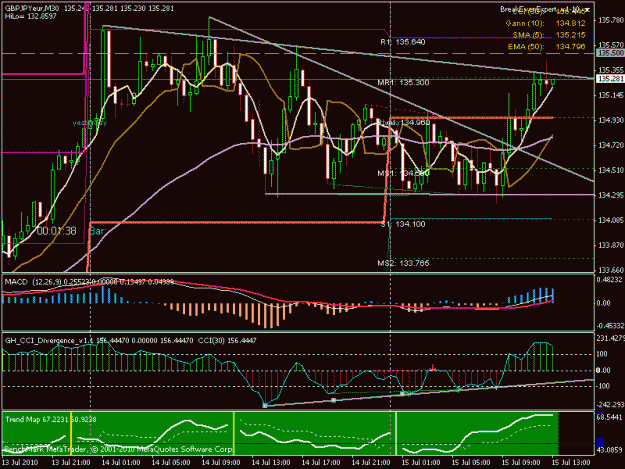This screenshot has height=469, width=625.
Task: Click the cyan 'Bar:' label
Action: [98, 231]
